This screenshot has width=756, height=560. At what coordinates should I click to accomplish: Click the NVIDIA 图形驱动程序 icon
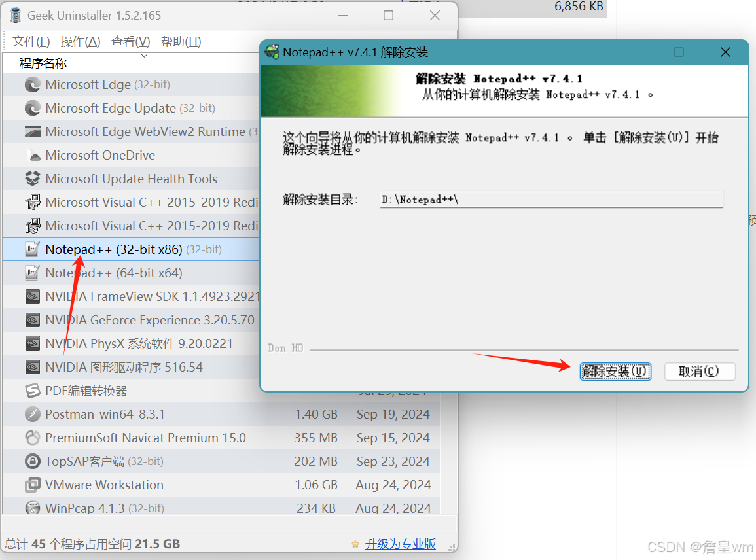point(32,367)
